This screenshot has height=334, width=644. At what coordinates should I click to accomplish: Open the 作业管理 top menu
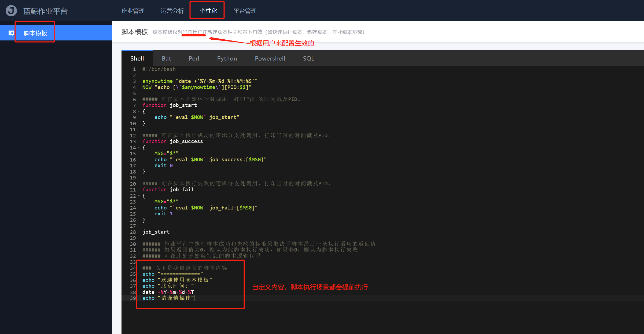click(133, 11)
